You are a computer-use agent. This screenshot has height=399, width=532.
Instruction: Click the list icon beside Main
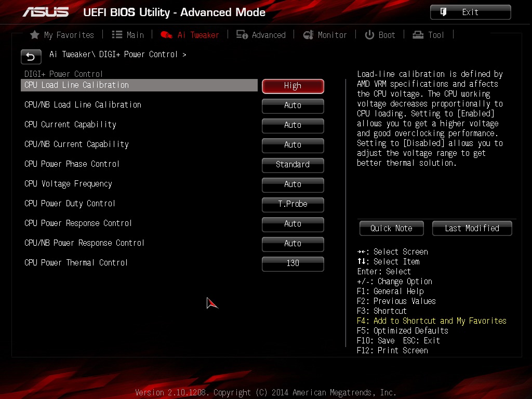(117, 35)
